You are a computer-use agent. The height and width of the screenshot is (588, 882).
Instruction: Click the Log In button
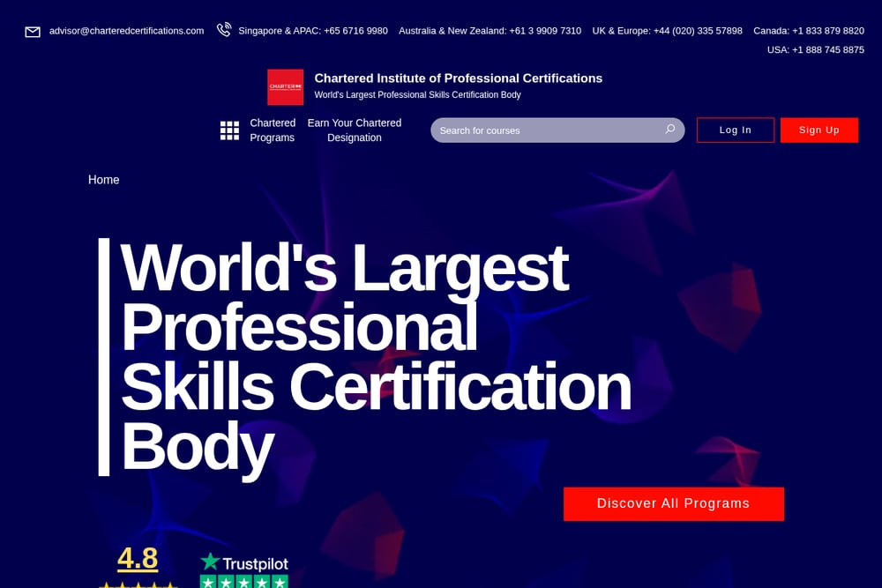(x=736, y=130)
